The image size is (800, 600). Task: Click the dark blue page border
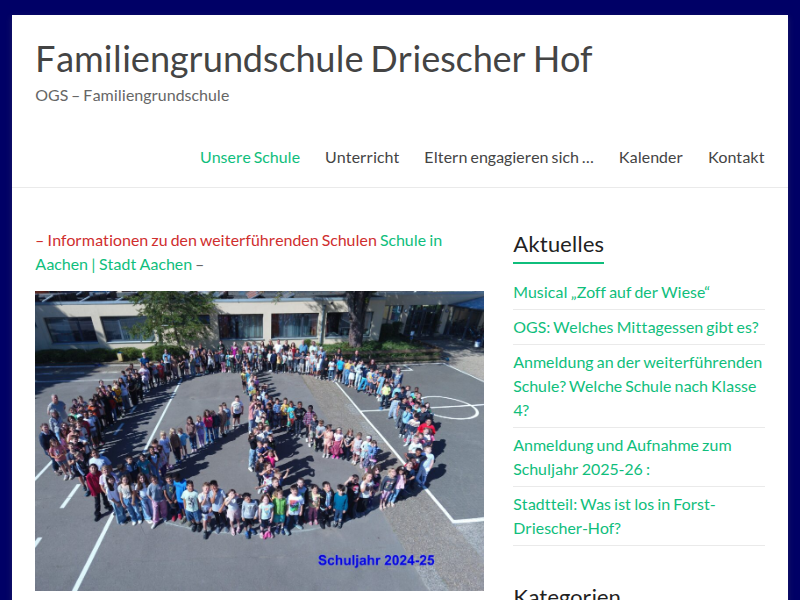point(5,300)
